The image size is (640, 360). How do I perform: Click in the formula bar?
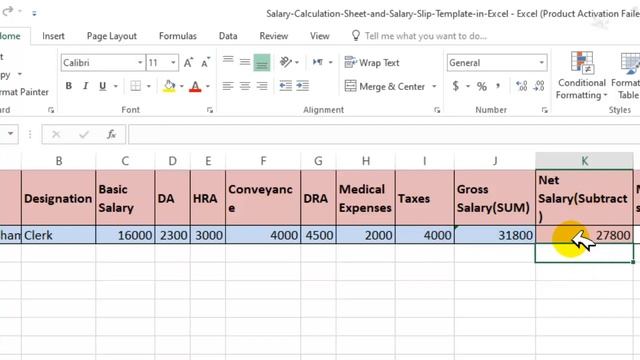[384, 134]
